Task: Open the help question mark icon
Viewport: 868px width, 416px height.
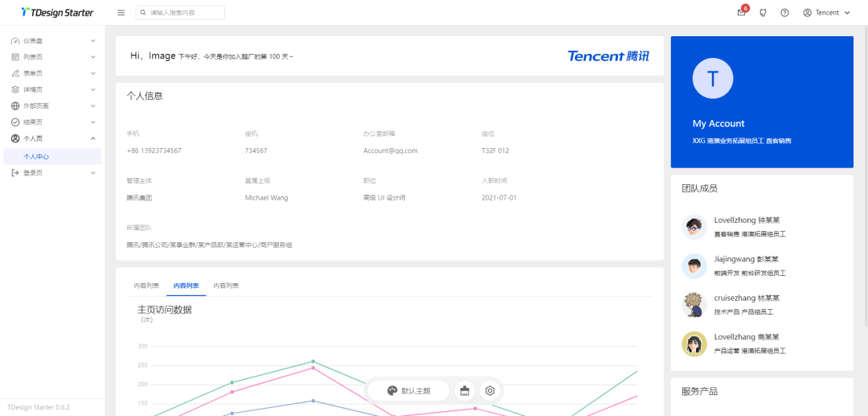Action: (x=784, y=13)
